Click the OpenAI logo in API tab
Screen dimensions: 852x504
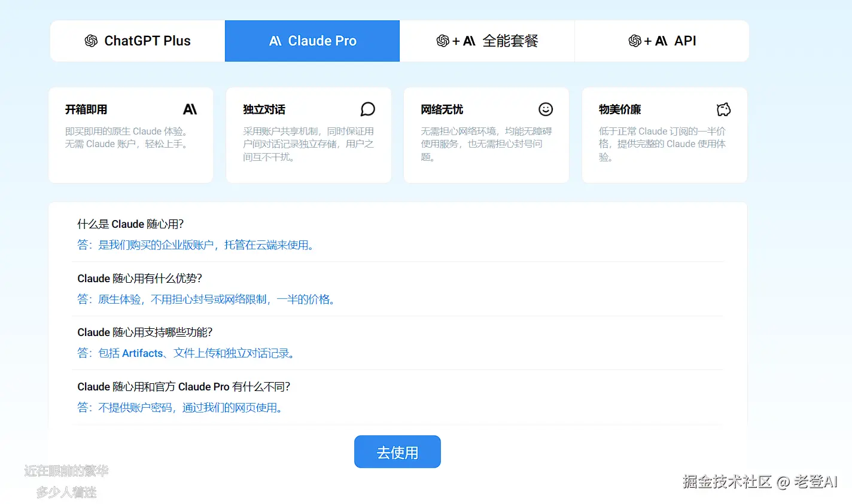(x=635, y=41)
